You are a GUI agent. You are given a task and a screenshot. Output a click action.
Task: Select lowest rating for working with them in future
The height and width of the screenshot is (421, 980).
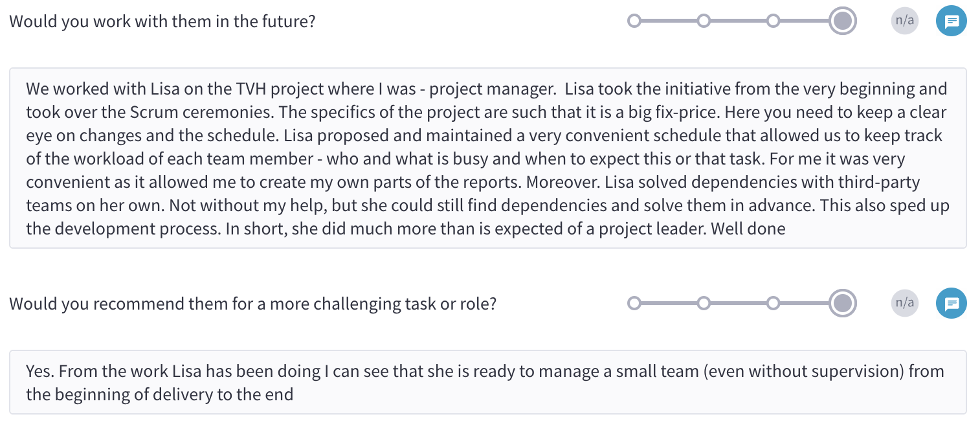tap(634, 21)
